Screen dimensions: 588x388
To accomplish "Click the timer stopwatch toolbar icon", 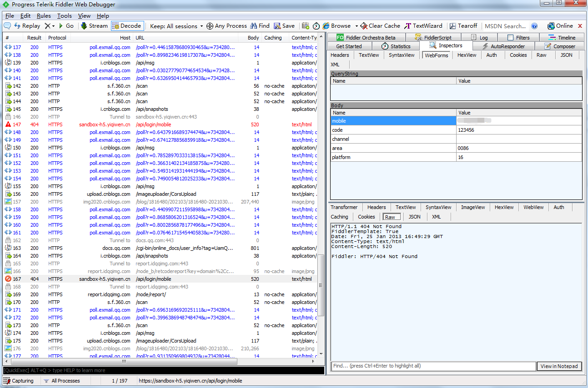I will click(x=316, y=26).
